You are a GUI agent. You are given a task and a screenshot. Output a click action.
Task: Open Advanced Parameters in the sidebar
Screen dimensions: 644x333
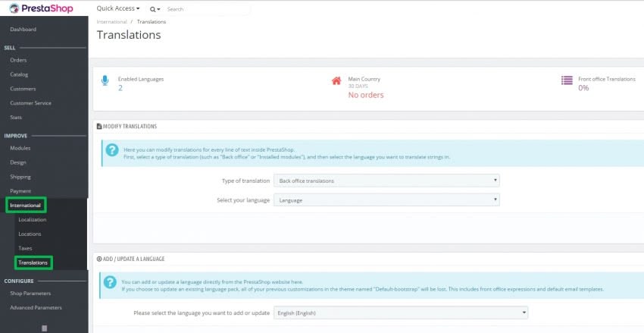tap(36, 307)
